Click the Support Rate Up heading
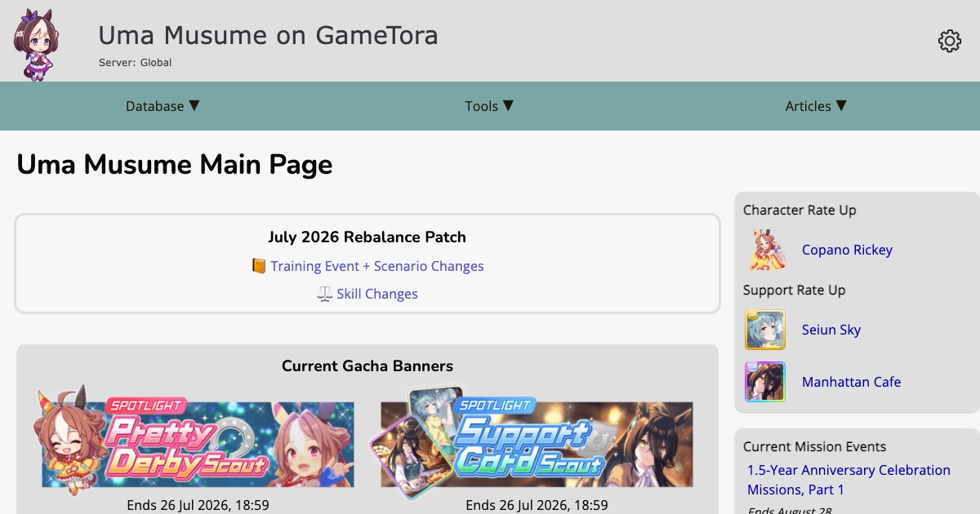Screen dimensions: 980x514 click(794, 290)
